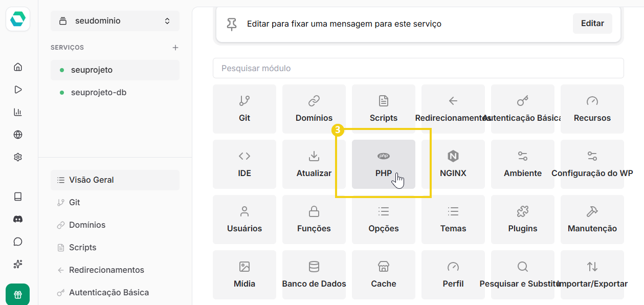Image resolution: width=644 pixels, height=305 pixels.
Task: Open the analytics icon in the left rail
Action: pos(18,112)
